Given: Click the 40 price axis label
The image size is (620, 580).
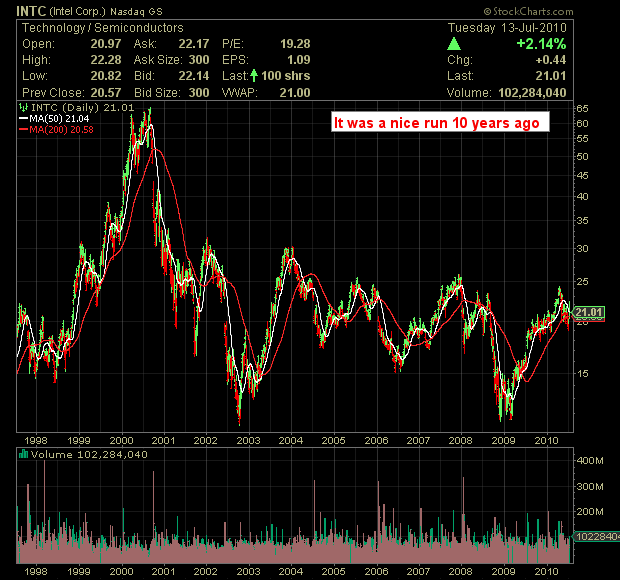Looking at the screenshot, I should pos(582,196).
